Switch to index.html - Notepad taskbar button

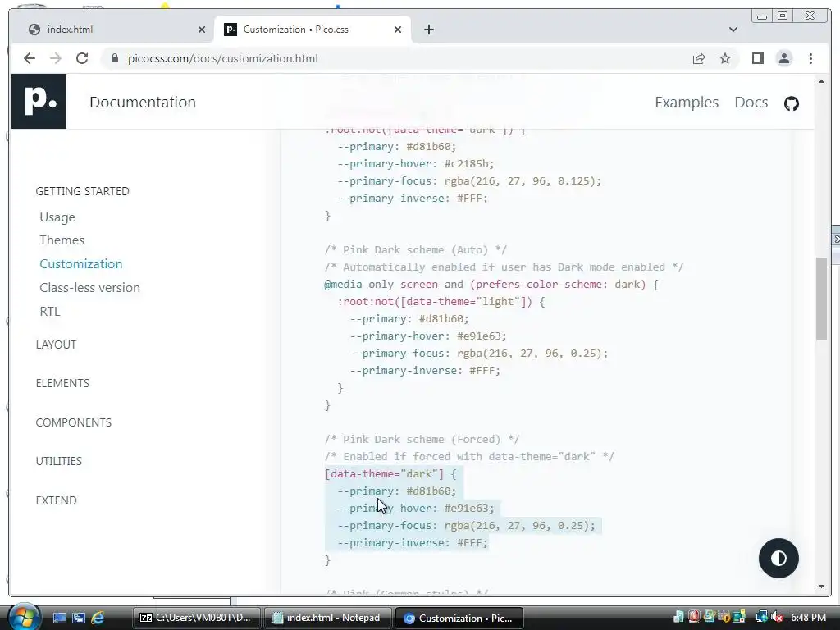pos(326,618)
